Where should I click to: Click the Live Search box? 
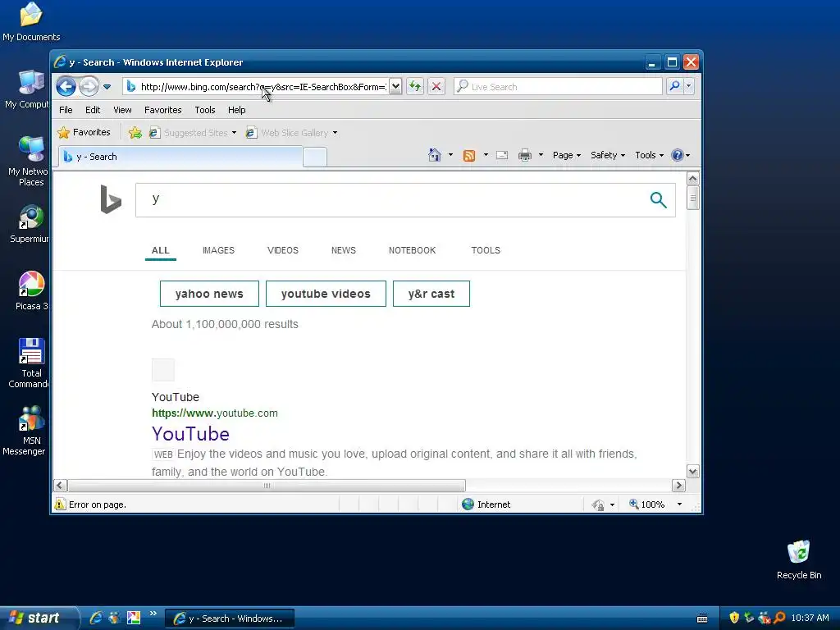(x=558, y=87)
